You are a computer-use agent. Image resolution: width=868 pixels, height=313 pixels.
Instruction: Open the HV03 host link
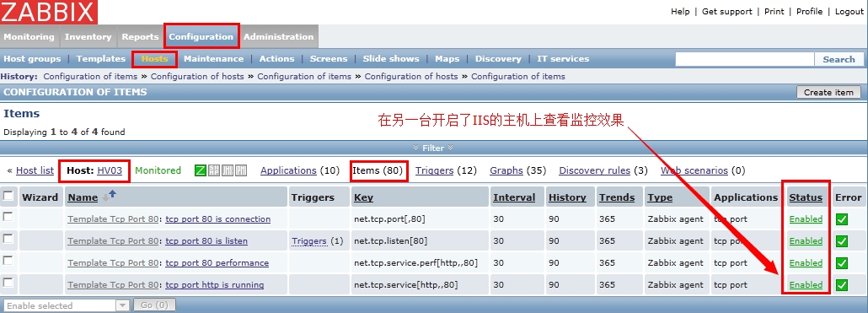click(110, 170)
